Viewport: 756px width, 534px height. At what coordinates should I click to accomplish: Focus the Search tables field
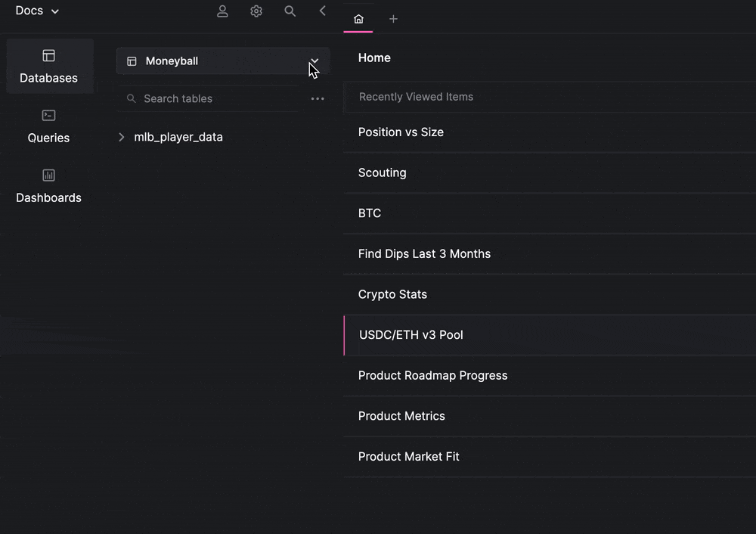[209, 98]
